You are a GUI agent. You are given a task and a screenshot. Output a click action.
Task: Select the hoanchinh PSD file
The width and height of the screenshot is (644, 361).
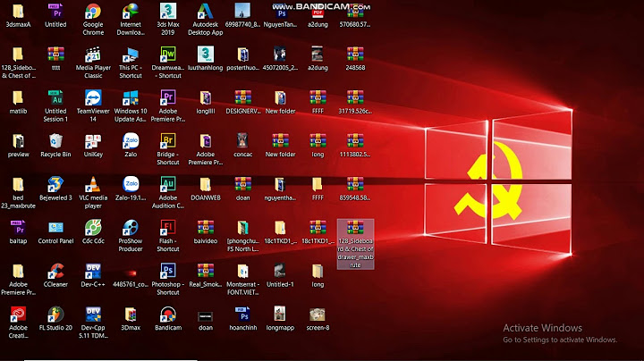pos(242,315)
